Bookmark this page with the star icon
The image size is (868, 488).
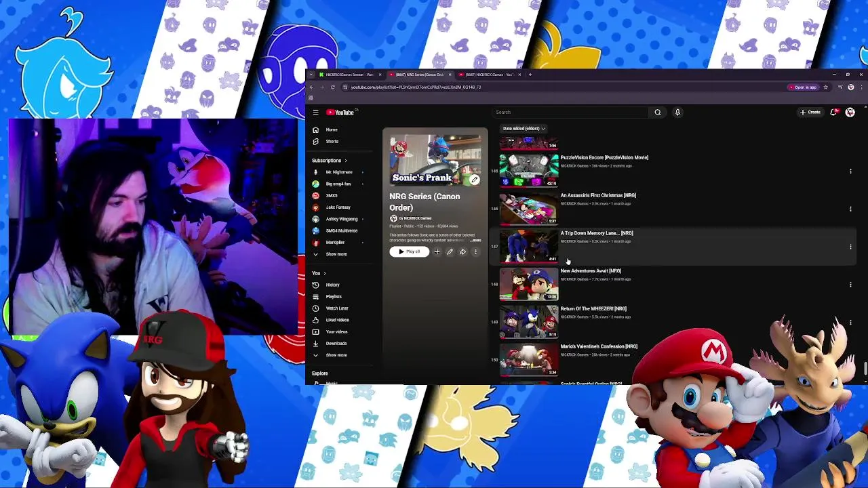point(825,87)
